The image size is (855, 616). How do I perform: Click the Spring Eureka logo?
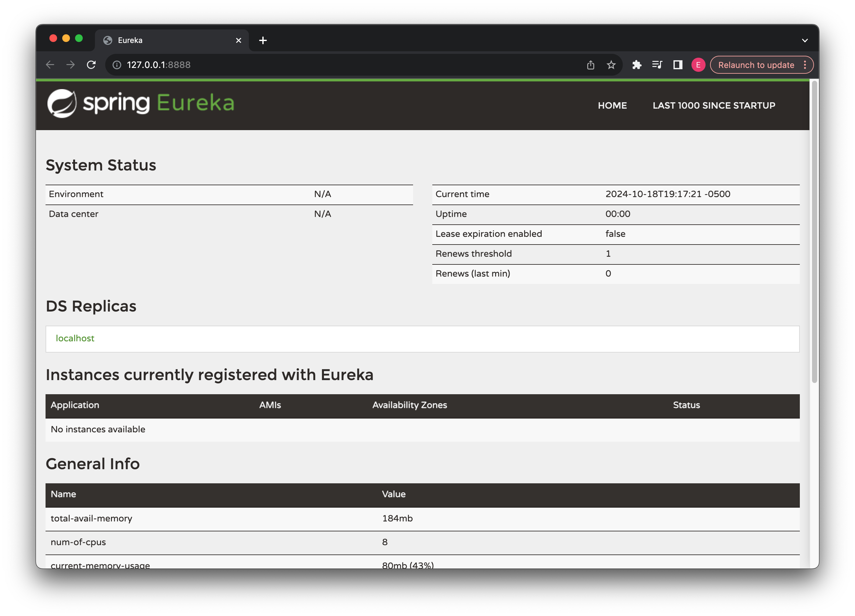click(140, 103)
